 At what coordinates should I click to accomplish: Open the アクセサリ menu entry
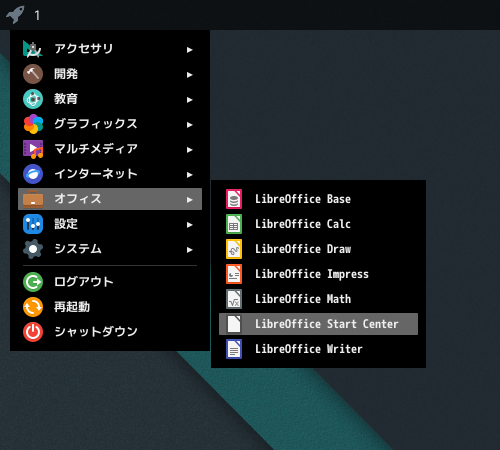click(x=110, y=49)
